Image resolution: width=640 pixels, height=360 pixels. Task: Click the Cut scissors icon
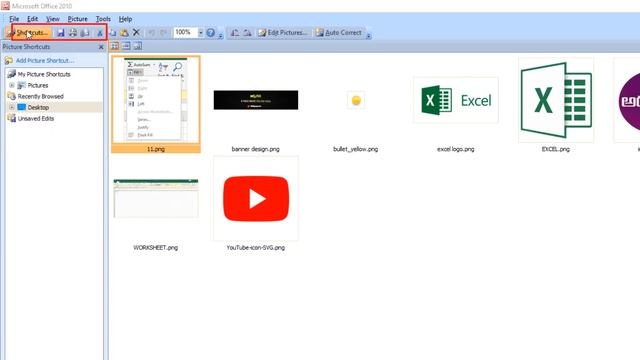[x=100, y=33]
